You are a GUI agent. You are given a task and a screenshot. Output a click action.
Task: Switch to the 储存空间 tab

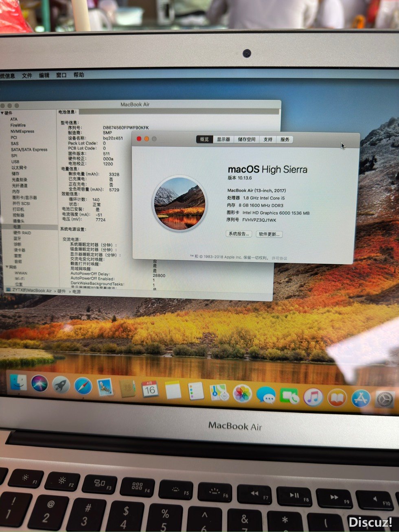click(x=247, y=140)
